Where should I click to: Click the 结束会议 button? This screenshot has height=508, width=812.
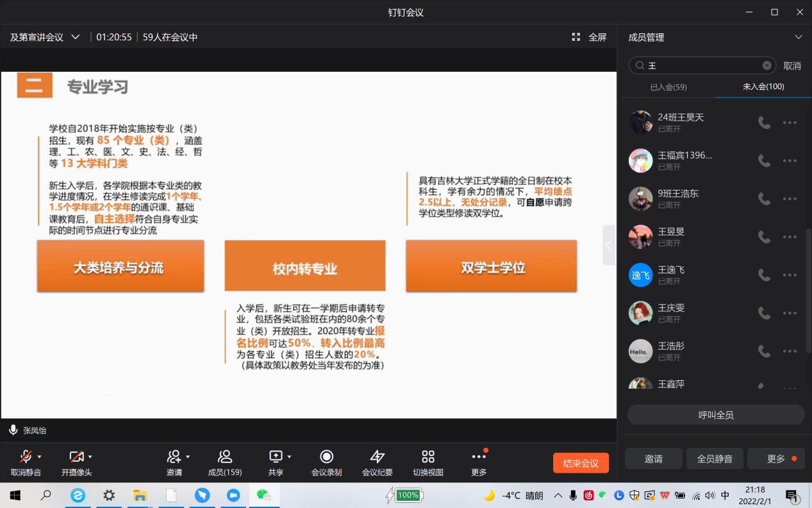click(x=581, y=463)
